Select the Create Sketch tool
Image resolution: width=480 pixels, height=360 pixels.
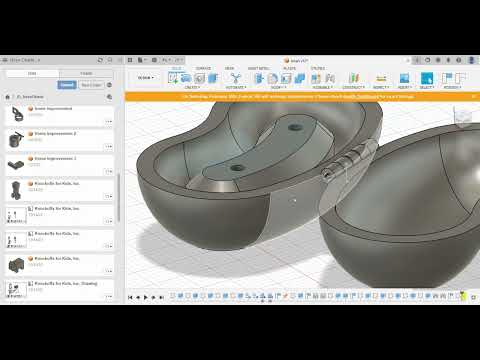[x=173, y=78]
